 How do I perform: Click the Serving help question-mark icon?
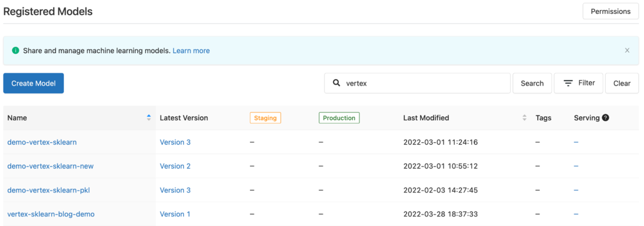[605, 118]
